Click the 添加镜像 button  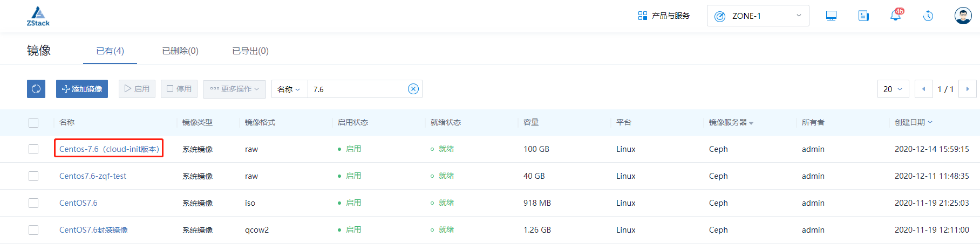point(82,89)
